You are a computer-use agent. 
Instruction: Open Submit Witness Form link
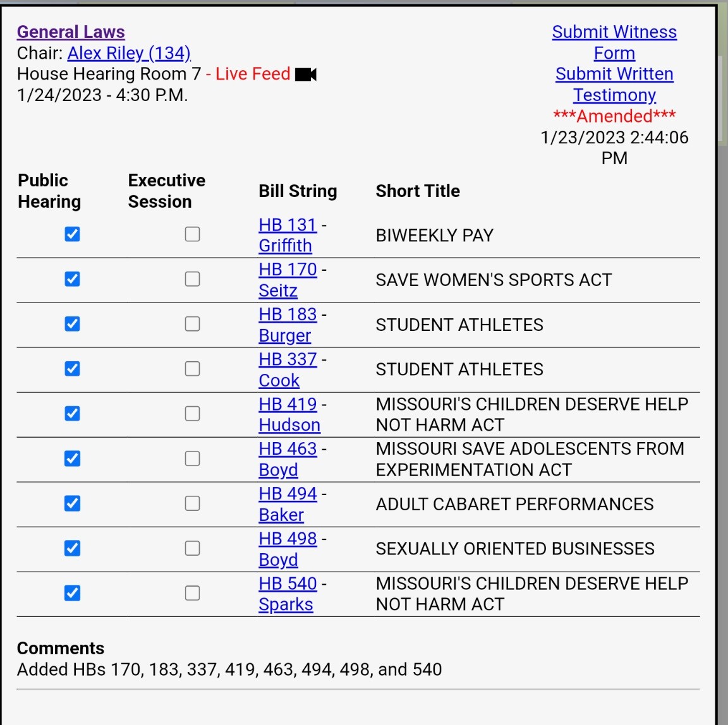tap(614, 42)
